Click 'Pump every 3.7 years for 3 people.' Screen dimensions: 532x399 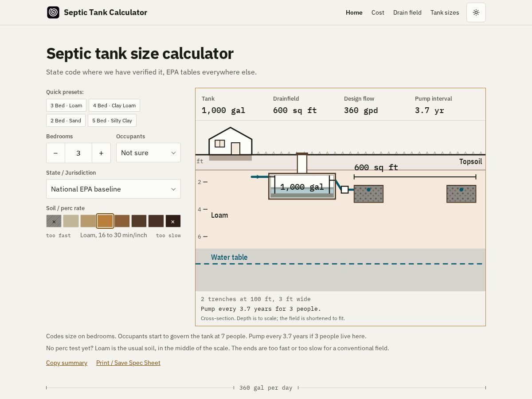261,309
